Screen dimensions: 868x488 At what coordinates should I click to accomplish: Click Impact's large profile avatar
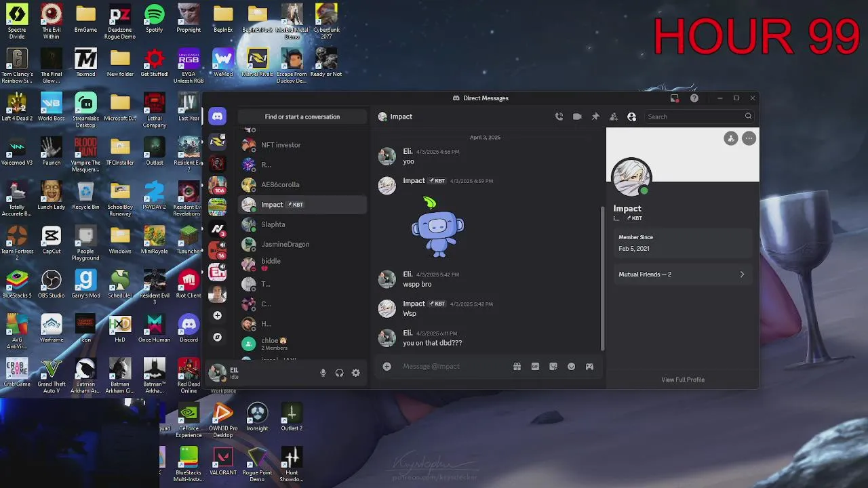631,178
